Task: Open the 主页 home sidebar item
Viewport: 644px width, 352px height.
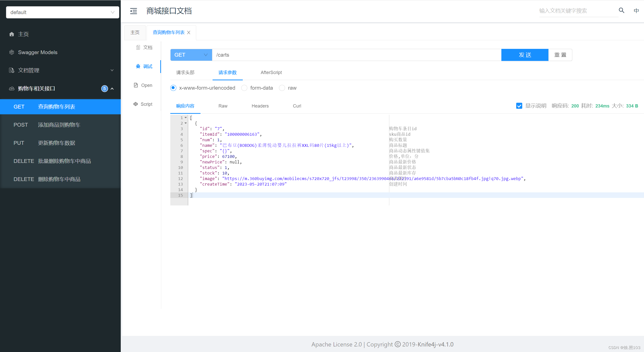Action: [x=23, y=34]
